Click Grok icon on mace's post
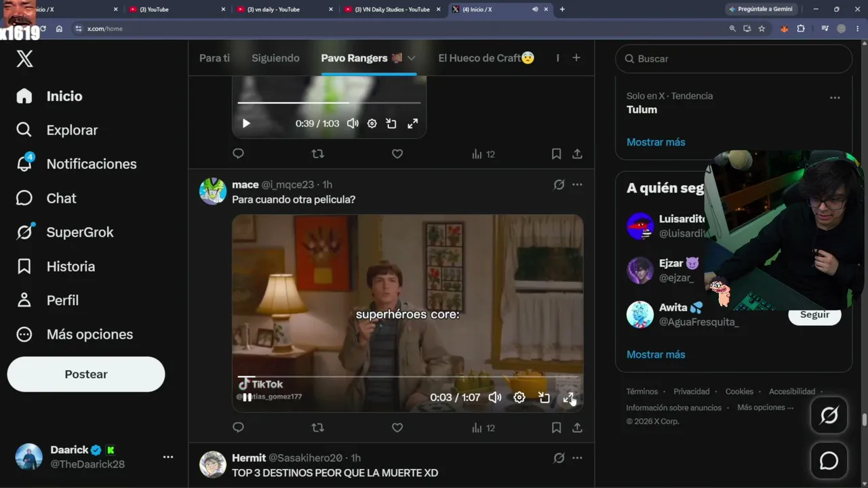This screenshot has width=868, height=488. [x=559, y=184]
